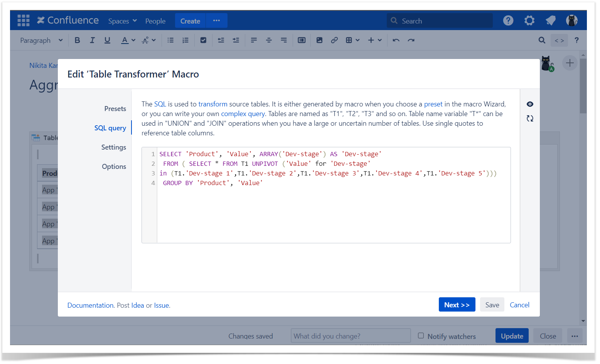Open the Documentation link
600x364 pixels.
[90, 305]
